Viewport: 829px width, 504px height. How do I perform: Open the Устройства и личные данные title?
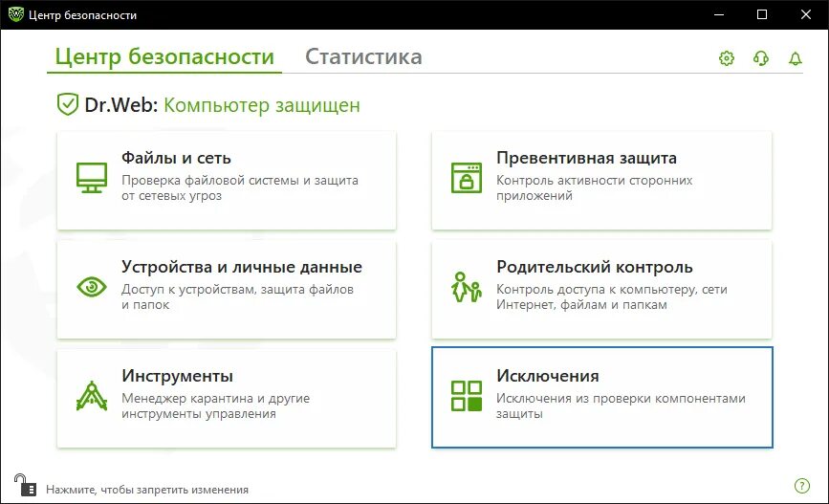tap(242, 267)
